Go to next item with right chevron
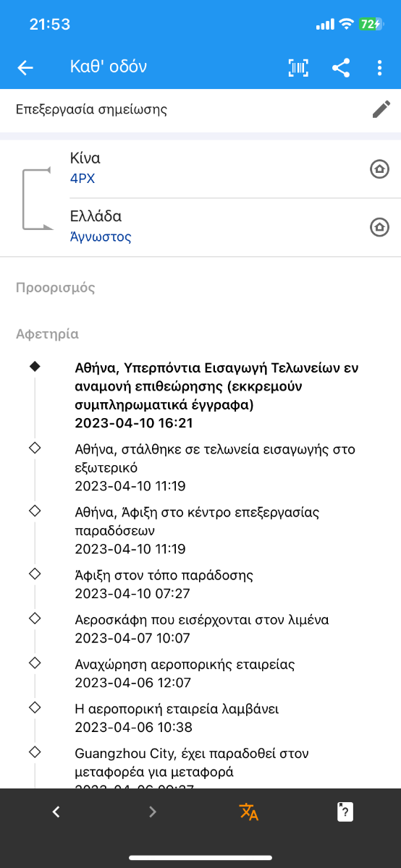The height and width of the screenshot is (868, 401). [x=152, y=812]
